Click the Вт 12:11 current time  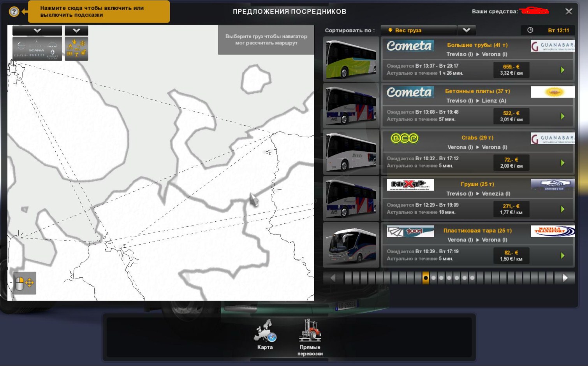[x=558, y=30]
